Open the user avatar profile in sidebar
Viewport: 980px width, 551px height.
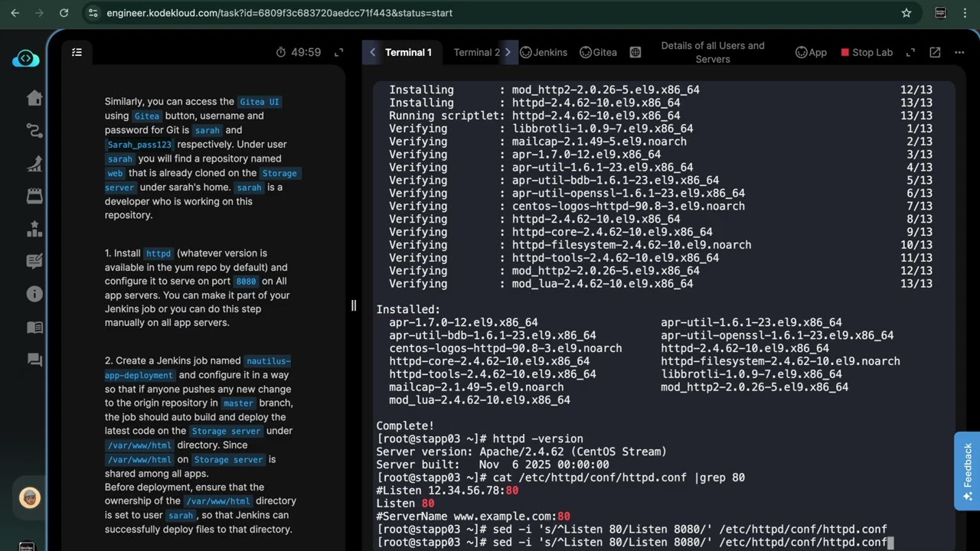tap(30, 498)
